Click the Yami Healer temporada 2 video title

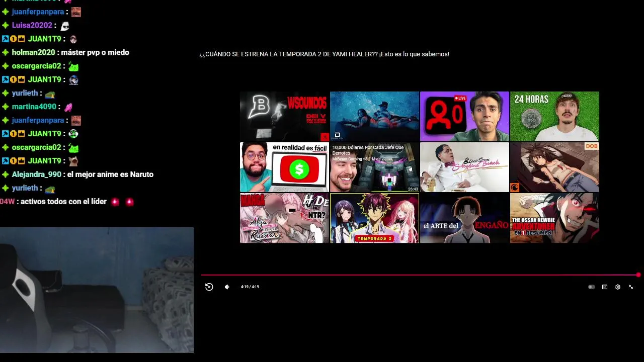pyautogui.click(x=324, y=54)
